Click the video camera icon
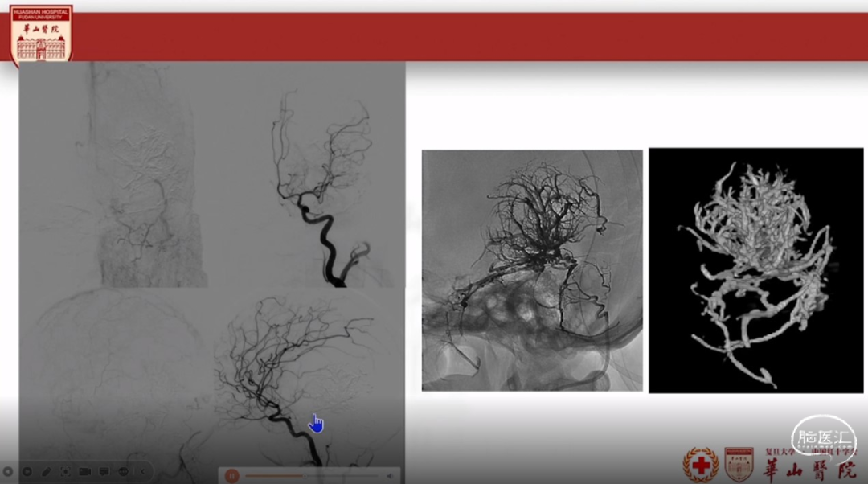 (84, 471)
